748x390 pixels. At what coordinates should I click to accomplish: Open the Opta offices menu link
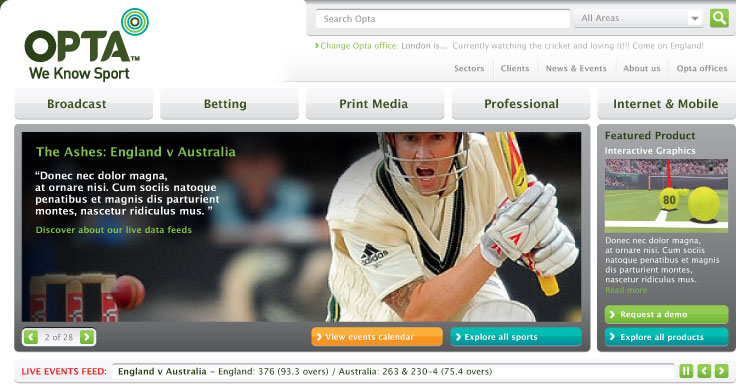(x=702, y=68)
